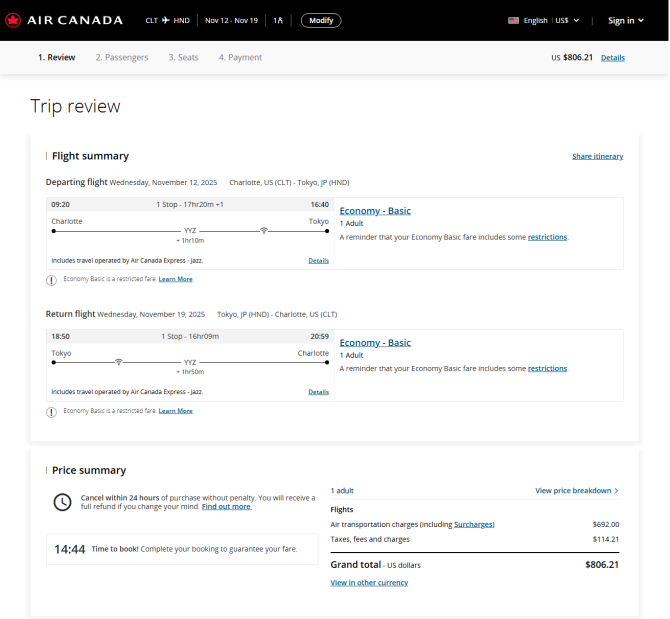This screenshot has width=670, height=619.
Task: Open Details link in departing flight card
Action: pos(319,261)
